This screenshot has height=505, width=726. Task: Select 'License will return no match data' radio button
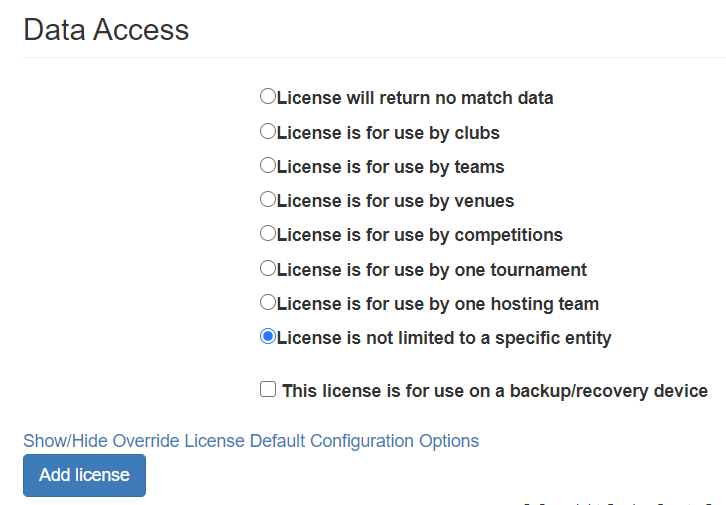click(267, 97)
